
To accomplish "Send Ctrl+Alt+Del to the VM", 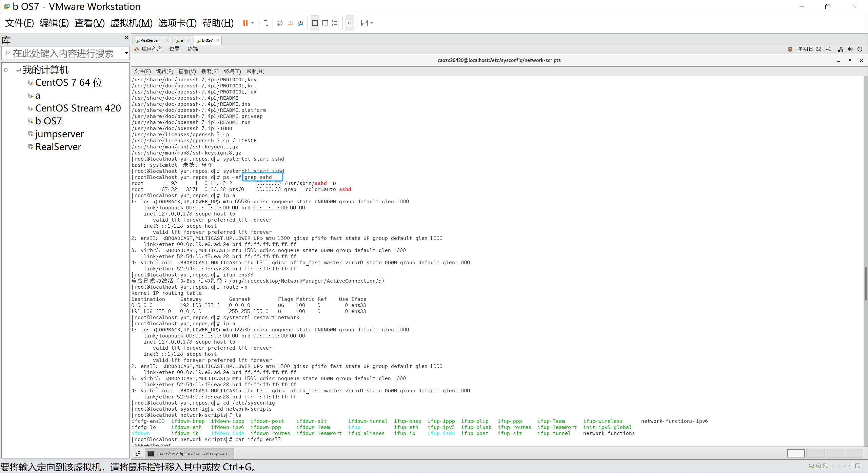I will click(265, 23).
